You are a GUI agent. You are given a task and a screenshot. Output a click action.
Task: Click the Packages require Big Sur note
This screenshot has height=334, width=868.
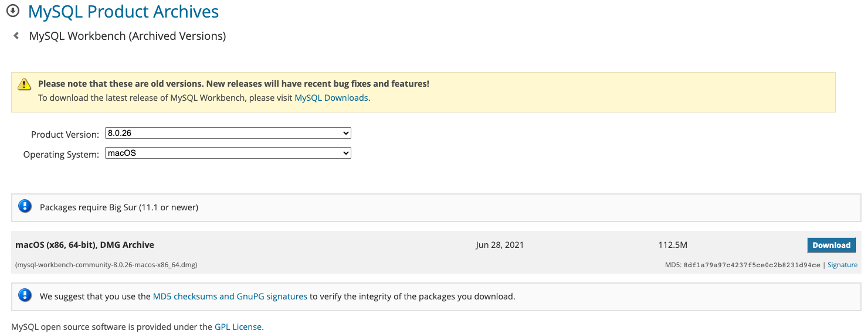click(x=119, y=207)
